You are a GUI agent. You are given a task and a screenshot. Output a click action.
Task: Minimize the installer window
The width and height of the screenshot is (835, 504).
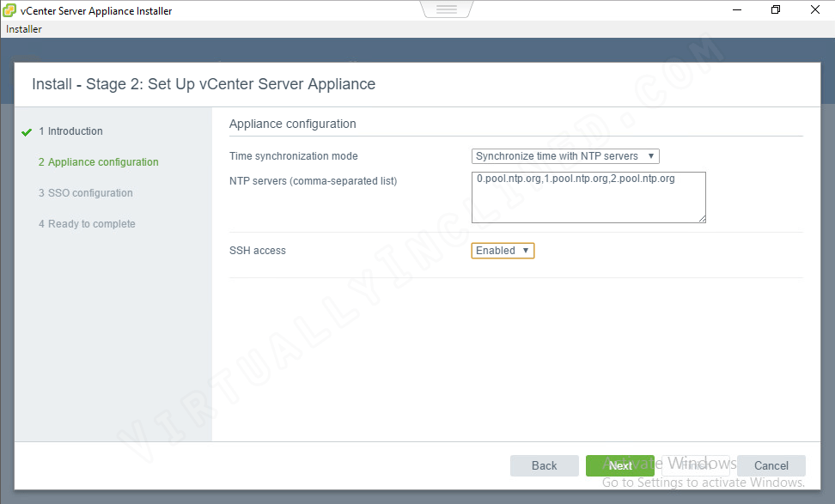737,10
